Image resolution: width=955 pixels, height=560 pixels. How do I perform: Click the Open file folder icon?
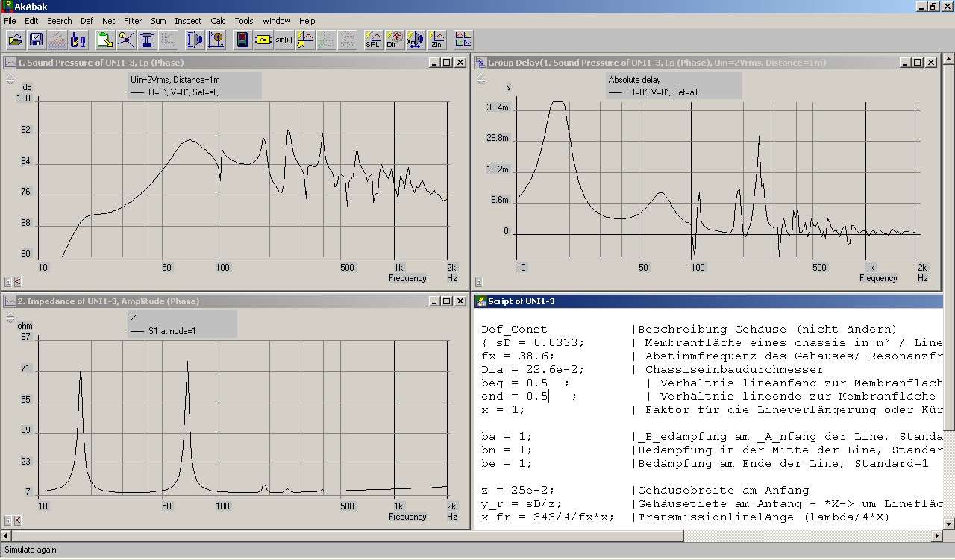pyautogui.click(x=16, y=40)
